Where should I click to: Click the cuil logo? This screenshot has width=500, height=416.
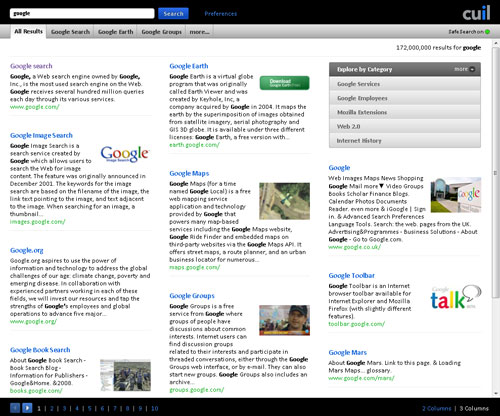(x=476, y=13)
